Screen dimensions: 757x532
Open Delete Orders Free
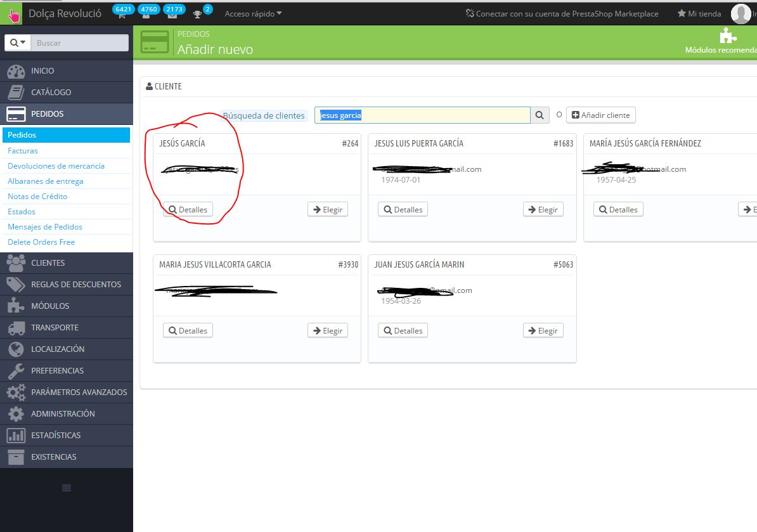(41, 242)
